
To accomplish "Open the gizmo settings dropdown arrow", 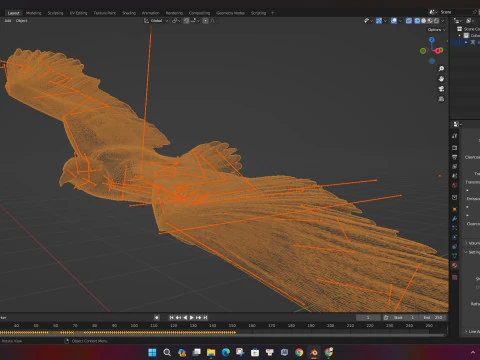I will coord(385,21).
